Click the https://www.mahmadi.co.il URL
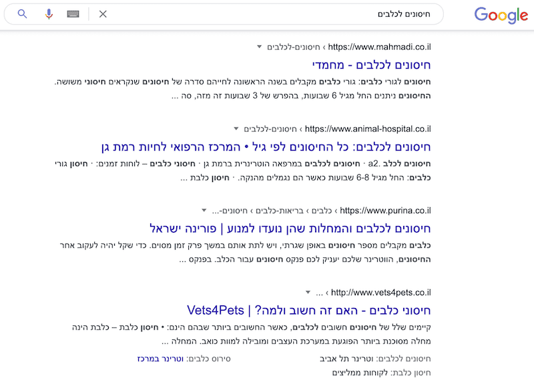The image size is (534, 392). [x=379, y=47]
